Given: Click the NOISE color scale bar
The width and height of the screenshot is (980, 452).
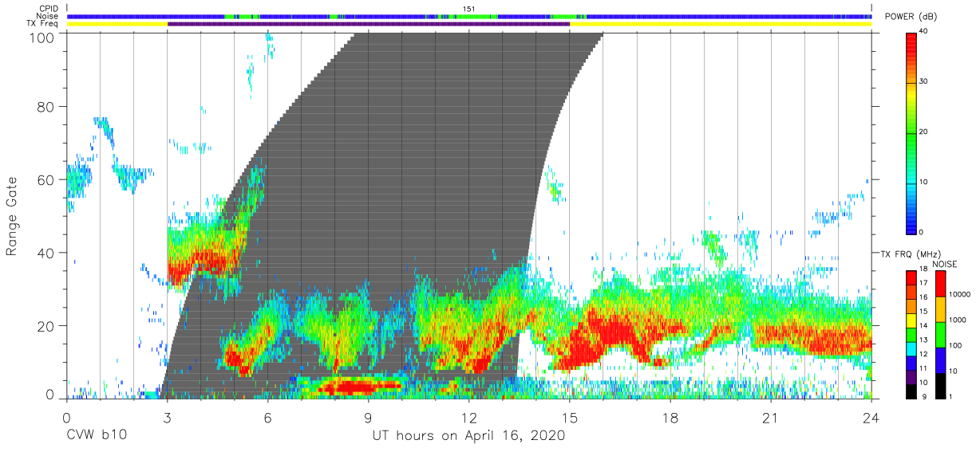Looking at the screenshot, I should (x=941, y=334).
